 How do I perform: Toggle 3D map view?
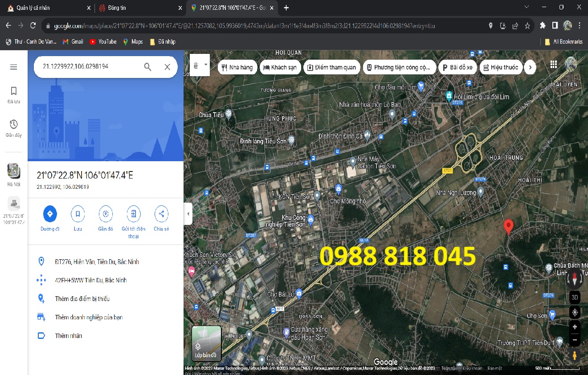click(575, 298)
